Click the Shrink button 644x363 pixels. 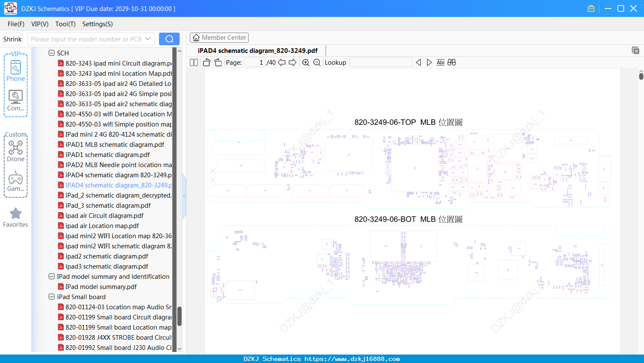click(x=13, y=39)
